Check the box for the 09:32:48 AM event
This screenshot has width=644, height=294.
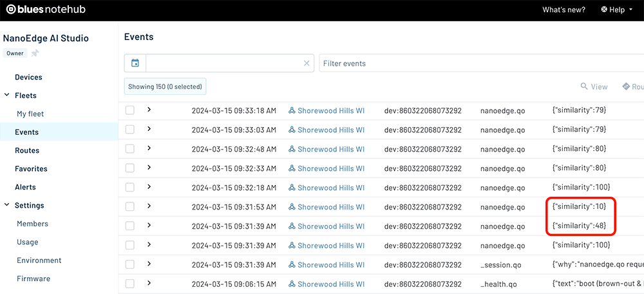tap(130, 149)
